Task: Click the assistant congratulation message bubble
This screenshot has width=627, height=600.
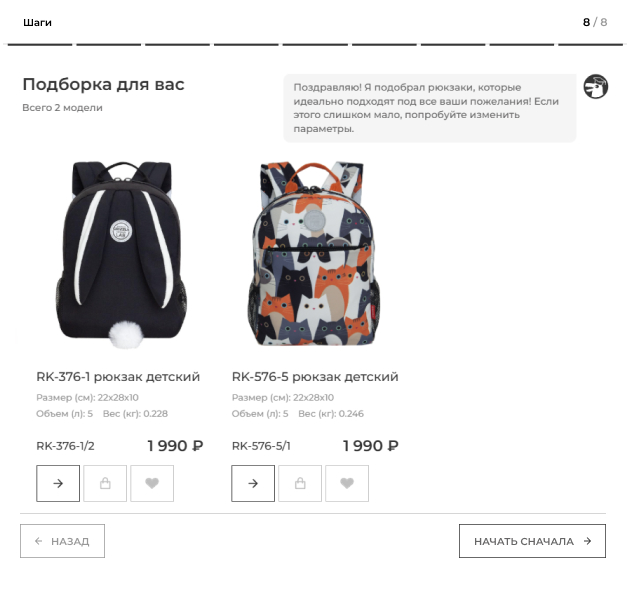Action: click(430, 108)
